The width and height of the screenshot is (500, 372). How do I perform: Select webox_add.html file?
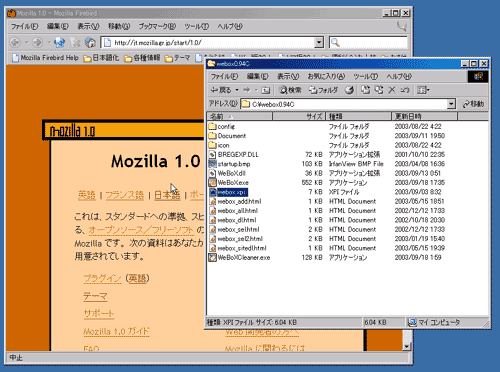235,201
